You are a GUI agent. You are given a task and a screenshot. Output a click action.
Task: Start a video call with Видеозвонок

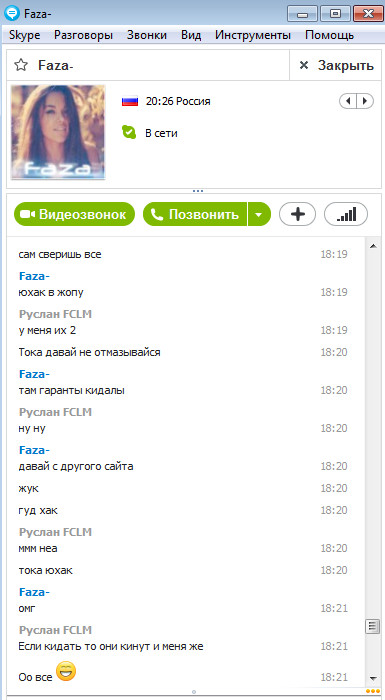pyautogui.click(x=74, y=214)
